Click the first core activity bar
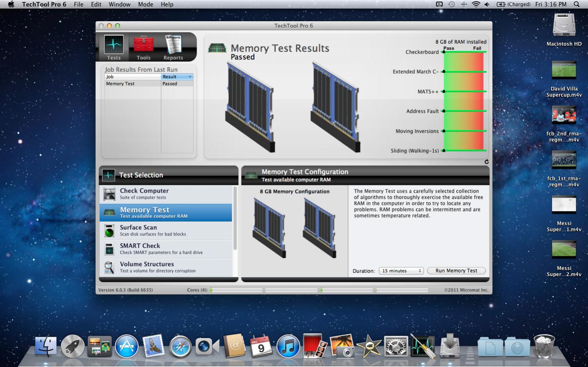 pos(236,290)
